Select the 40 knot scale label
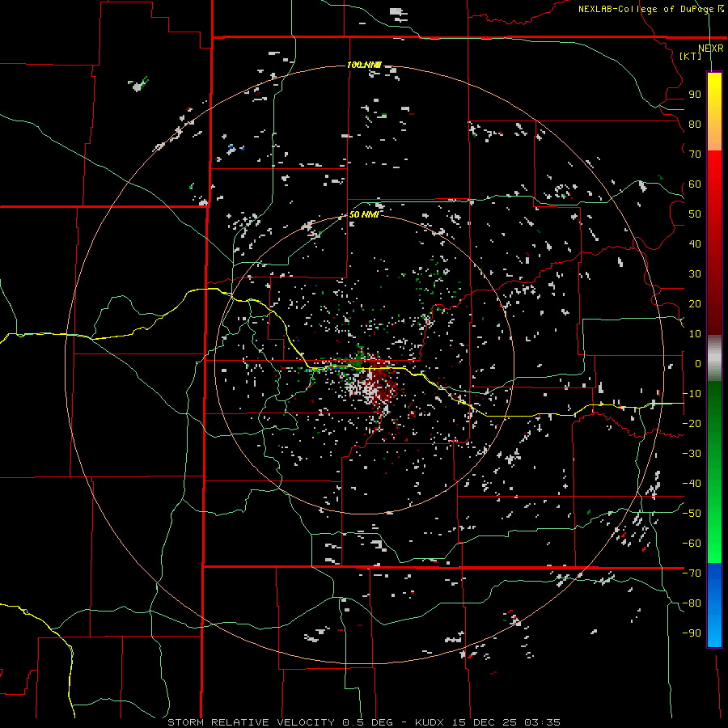Screen dimensions: 728x728 pos(695,244)
